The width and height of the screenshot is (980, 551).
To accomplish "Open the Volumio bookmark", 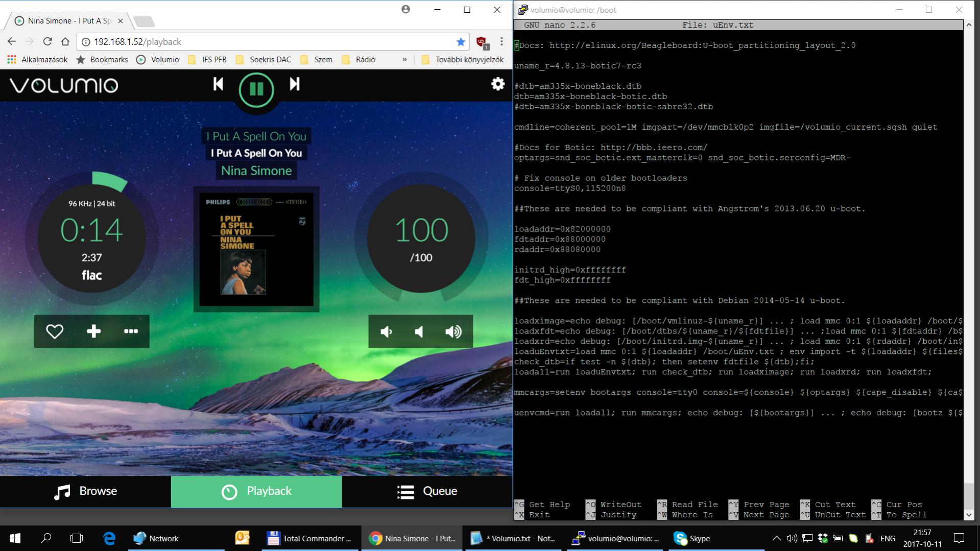I will click(158, 60).
